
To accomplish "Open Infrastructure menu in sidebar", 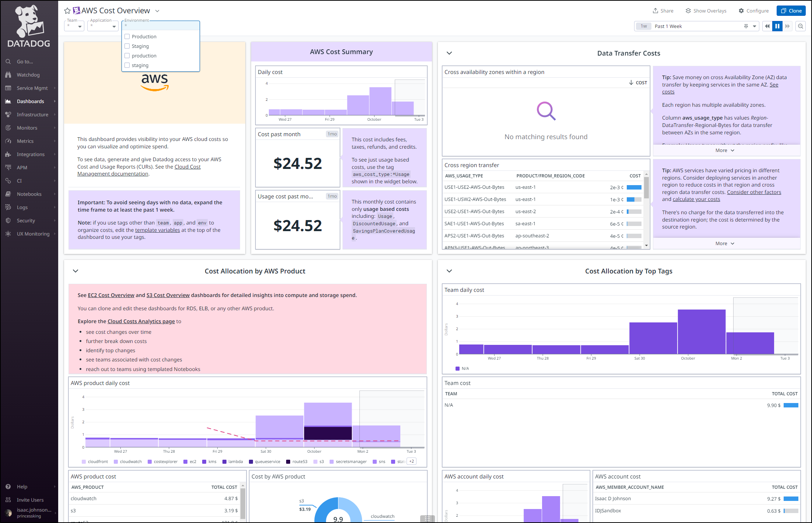I will coord(29,114).
